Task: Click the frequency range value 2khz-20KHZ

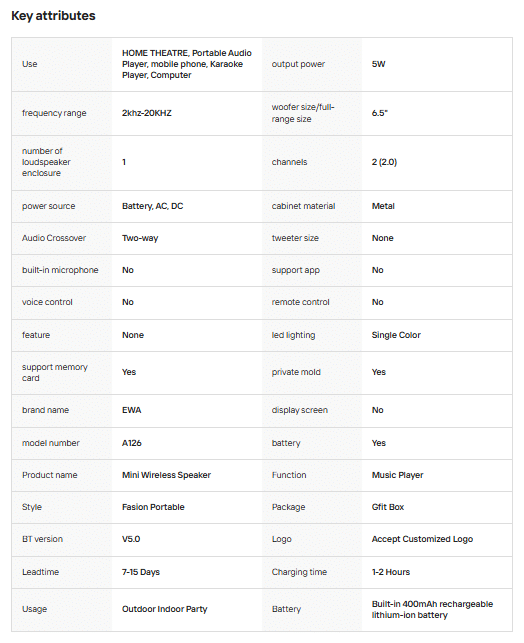Action: (x=147, y=113)
